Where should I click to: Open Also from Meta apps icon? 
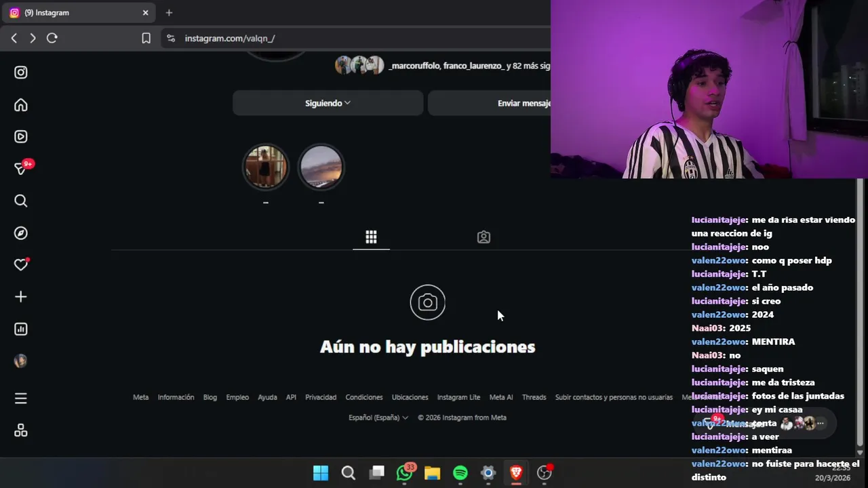point(21,430)
